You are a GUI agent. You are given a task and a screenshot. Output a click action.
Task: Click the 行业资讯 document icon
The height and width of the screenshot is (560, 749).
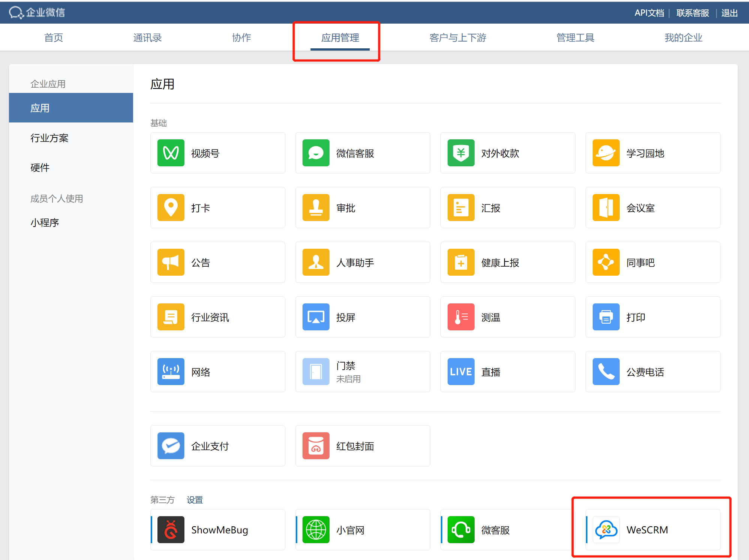coord(171,317)
